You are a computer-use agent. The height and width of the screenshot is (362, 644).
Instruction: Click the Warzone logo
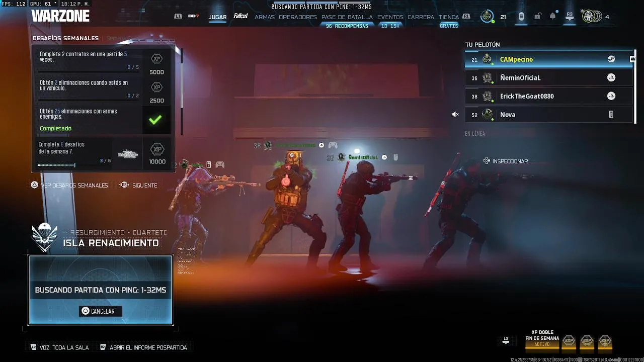tap(60, 16)
